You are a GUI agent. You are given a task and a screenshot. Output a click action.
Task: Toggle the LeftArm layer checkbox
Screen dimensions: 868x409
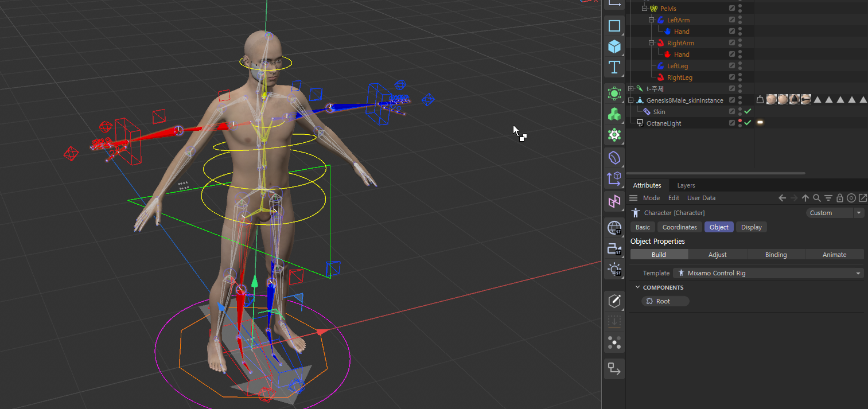(x=732, y=20)
